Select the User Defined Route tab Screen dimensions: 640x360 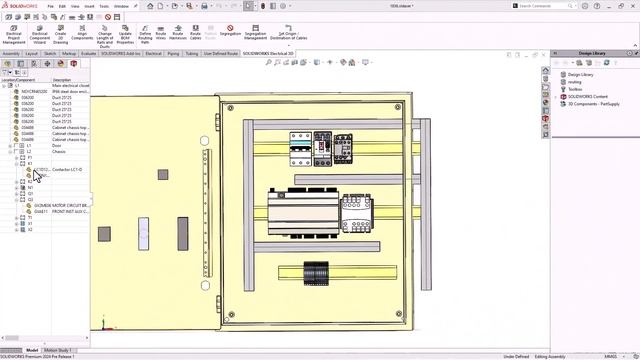click(x=220, y=53)
